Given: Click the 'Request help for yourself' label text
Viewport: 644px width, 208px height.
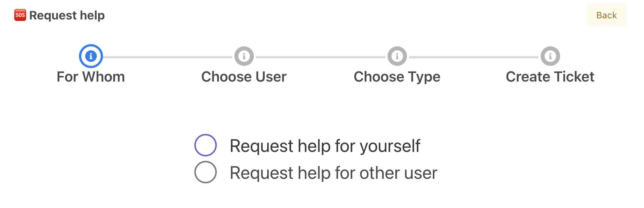Looking at the screenshot, I should tap(325, 146).
